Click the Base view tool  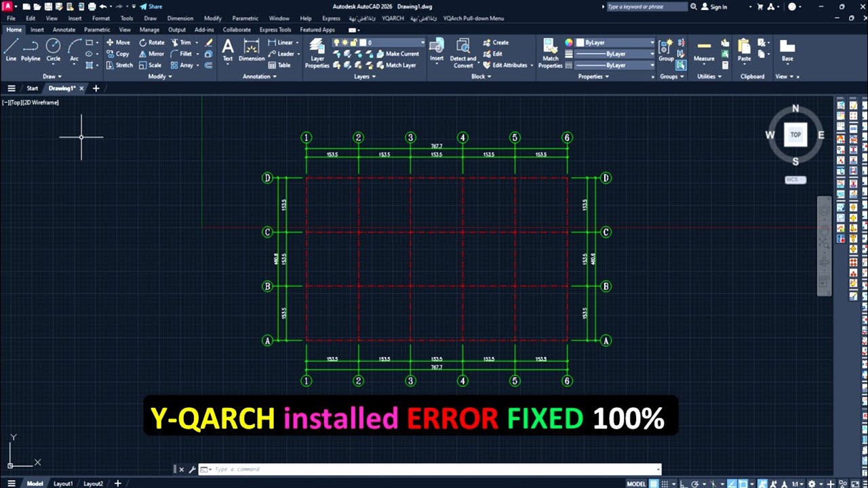pyautogui.click(x=787, y=50)
